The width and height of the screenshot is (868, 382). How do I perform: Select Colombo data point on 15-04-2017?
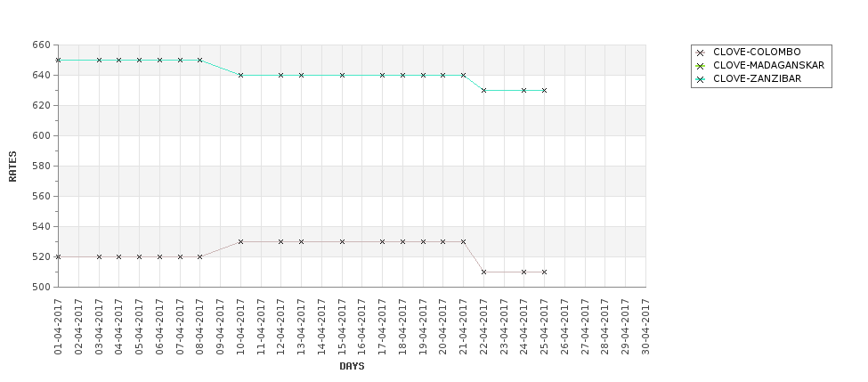point(342,242)
